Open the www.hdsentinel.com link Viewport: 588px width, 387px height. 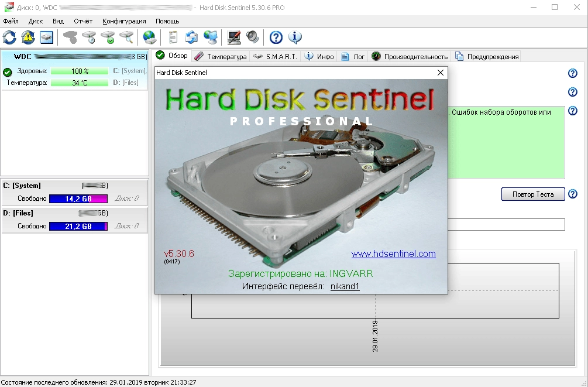point(393,254)
